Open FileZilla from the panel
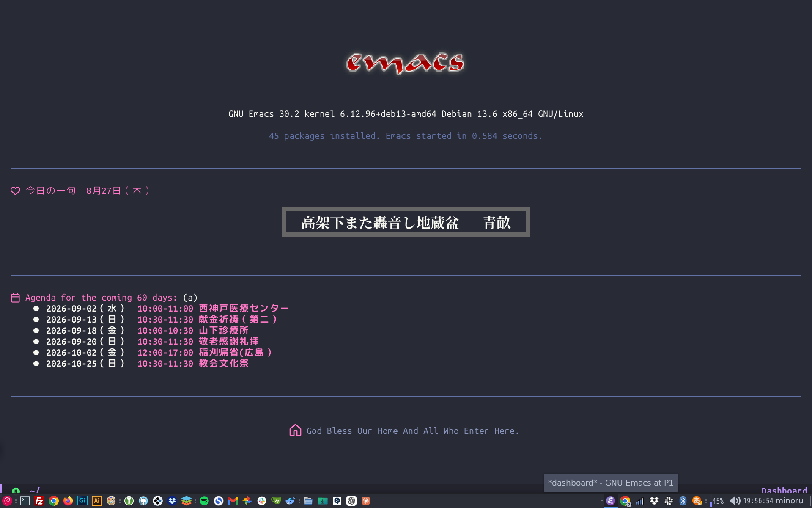 click(x=39, y=501)
